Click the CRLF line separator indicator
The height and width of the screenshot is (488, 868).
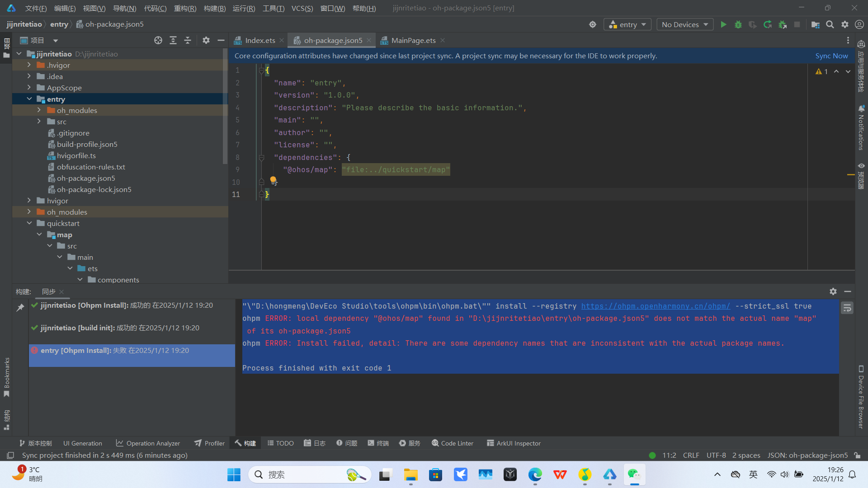(x=691, y=455)
